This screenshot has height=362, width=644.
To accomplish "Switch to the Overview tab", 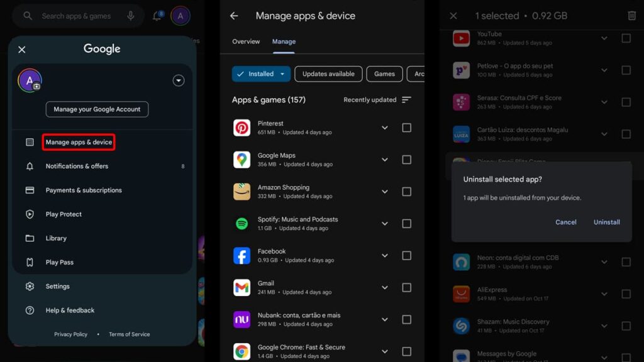I will 246,41.
